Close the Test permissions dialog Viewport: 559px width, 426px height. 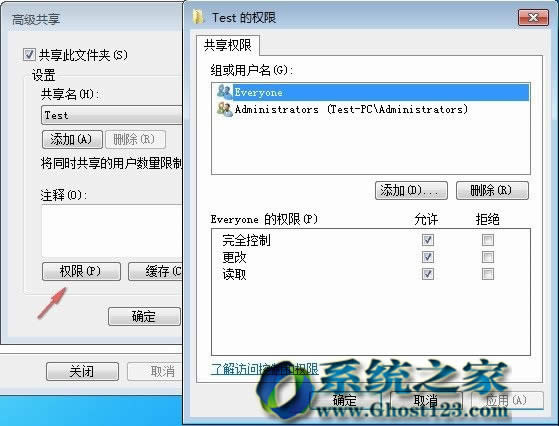(533, 18)
